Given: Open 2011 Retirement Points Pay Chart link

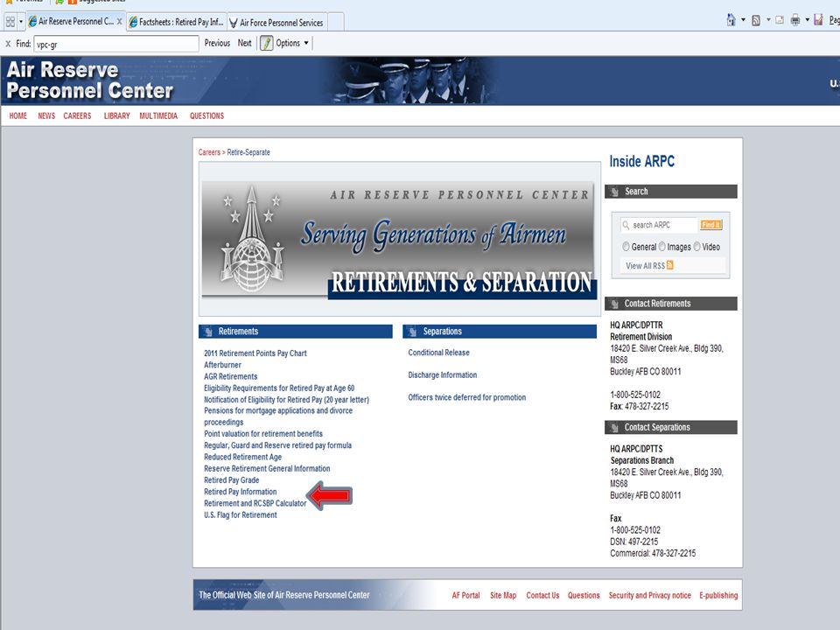Looking at the screenshot, I should coord(255,353).
